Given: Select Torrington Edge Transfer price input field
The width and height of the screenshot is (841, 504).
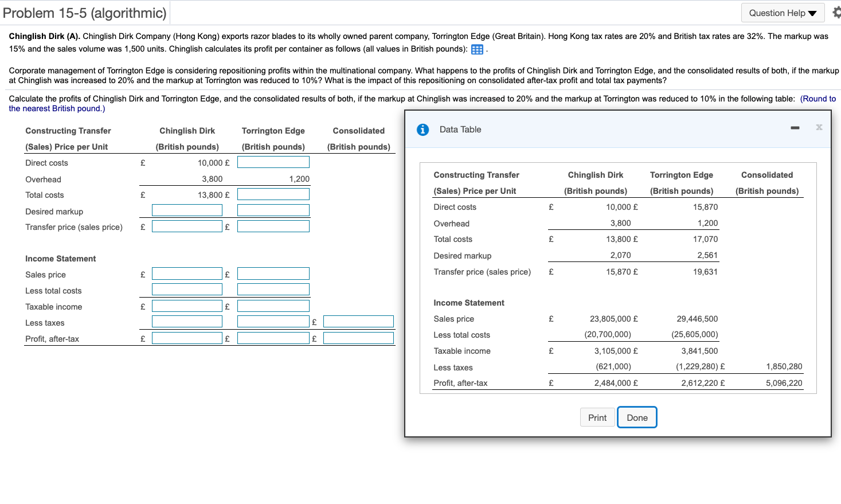Looking at the screenshot, I should (273, 226).
